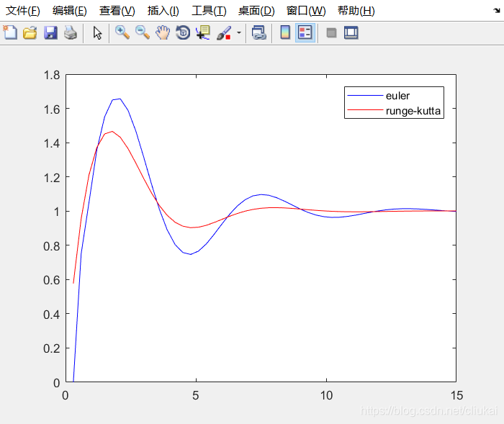Open the 帮助(H) menu

(x=356, y=11)
